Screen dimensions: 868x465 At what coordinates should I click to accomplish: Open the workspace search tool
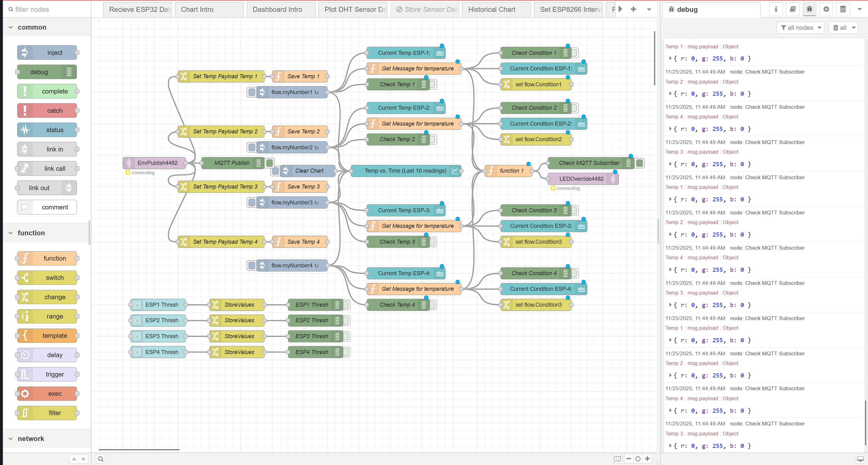pos(100,459)
